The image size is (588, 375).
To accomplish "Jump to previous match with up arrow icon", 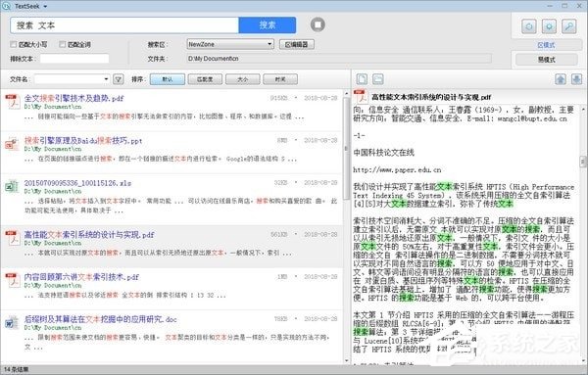I will (561, 79).
